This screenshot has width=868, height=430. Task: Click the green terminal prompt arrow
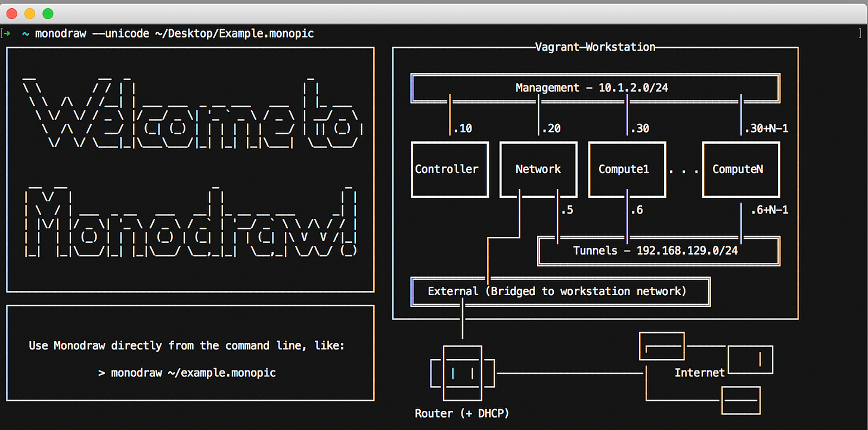pos(7,33)
